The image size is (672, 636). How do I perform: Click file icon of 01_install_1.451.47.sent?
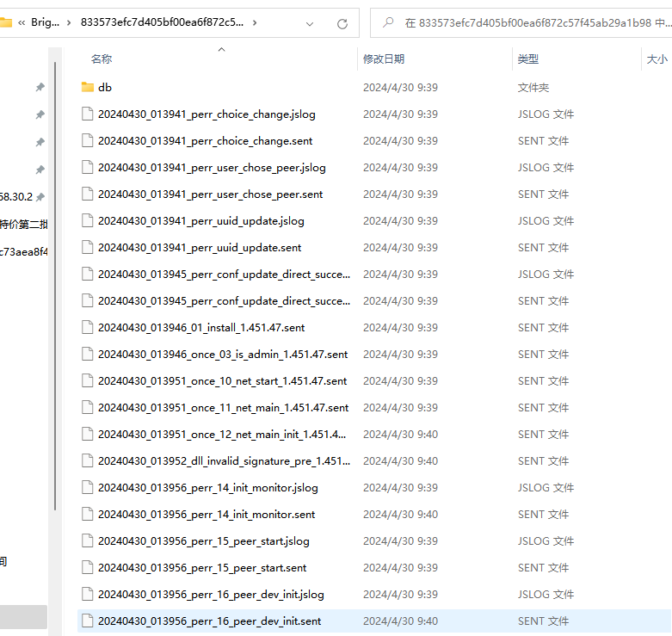(88, 327)
